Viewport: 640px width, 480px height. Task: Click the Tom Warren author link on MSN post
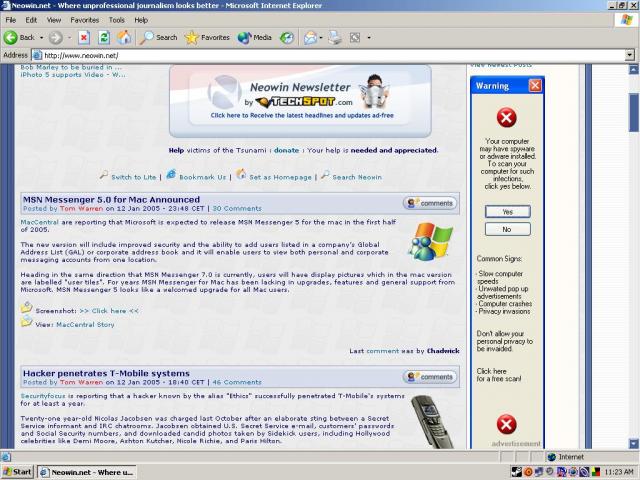[81, 209]
